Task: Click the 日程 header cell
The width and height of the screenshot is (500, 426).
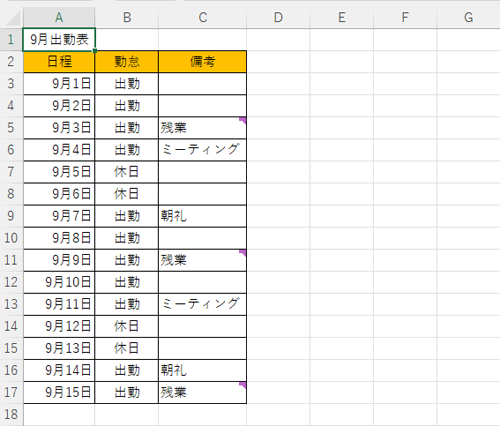Action: [59, 62]
